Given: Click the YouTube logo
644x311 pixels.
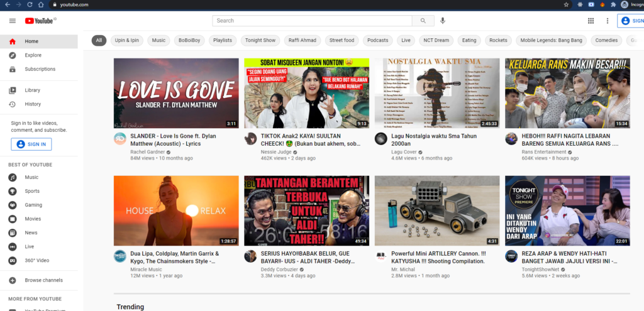Looking at the screenshot, I should (x=39, y=21).
